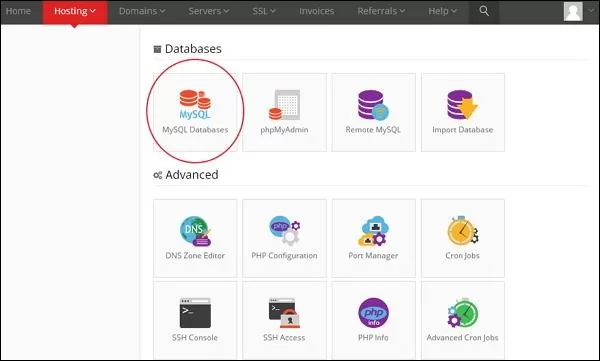This screenshot has width=600, height=361.
Task: Expand the Hosting dropdown menu
Action: [75, 11]
